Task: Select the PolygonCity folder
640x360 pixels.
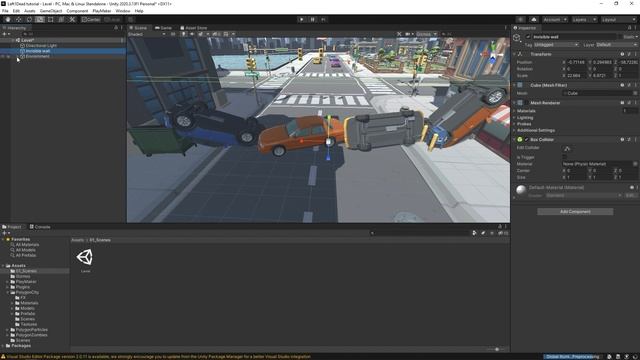Action: tap(27, 293)
